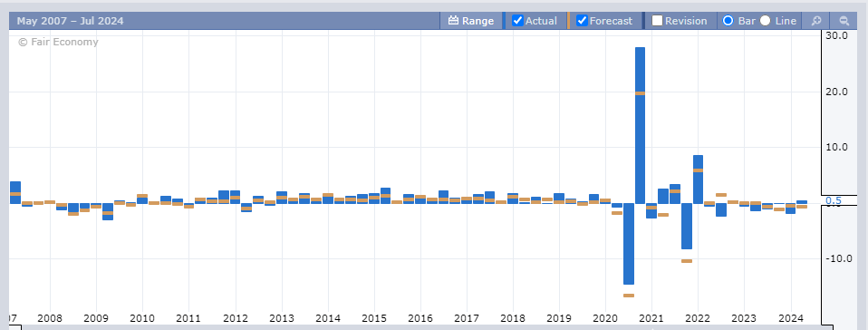
Task: Click the 2024 year label on the axis
Action: (x=790, y=318)
